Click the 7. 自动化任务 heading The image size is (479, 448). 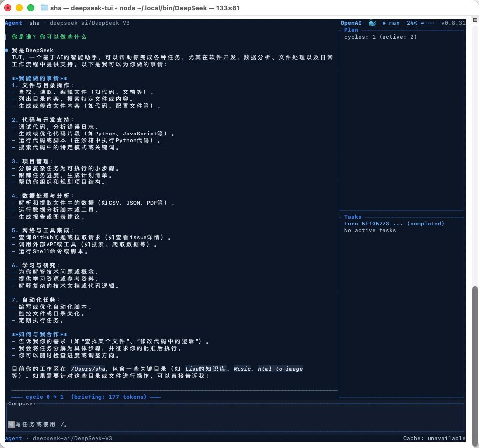(36, 300)
